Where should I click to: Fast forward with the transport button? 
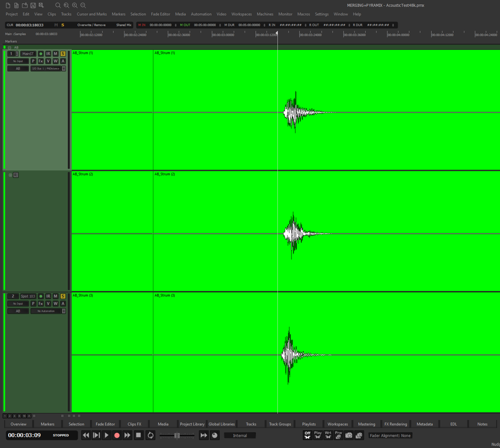pyautogui.click(x=127, y=435)
